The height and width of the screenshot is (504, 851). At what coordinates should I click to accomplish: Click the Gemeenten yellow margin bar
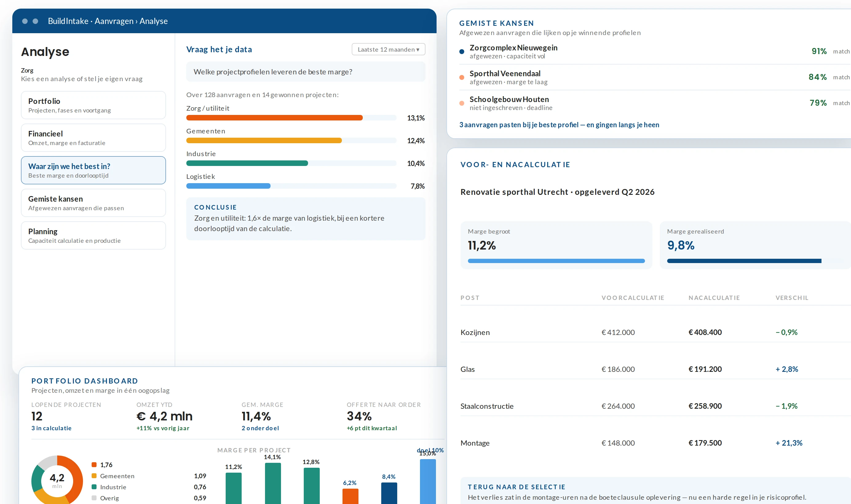click(x=264, y=141)
